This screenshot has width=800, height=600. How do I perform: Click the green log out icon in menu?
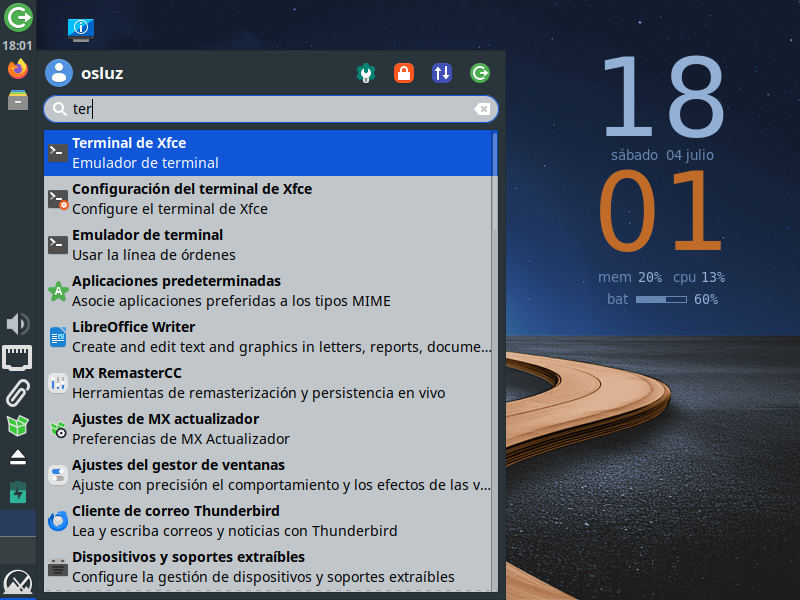(480, 73)
